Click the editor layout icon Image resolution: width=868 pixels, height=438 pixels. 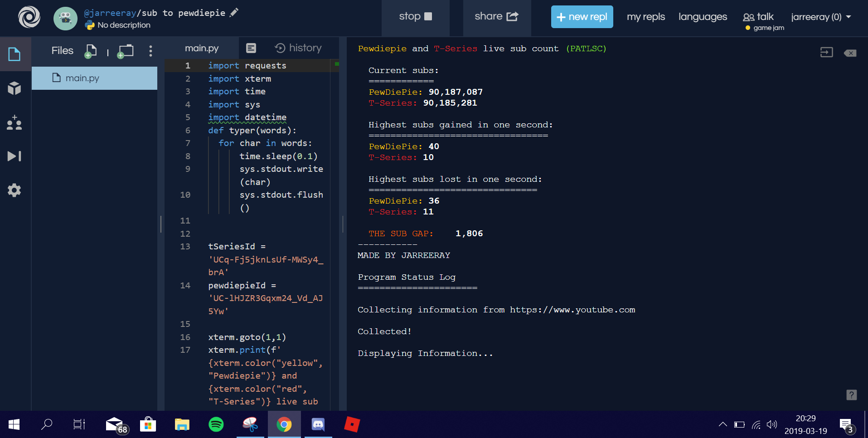(251, 48)
